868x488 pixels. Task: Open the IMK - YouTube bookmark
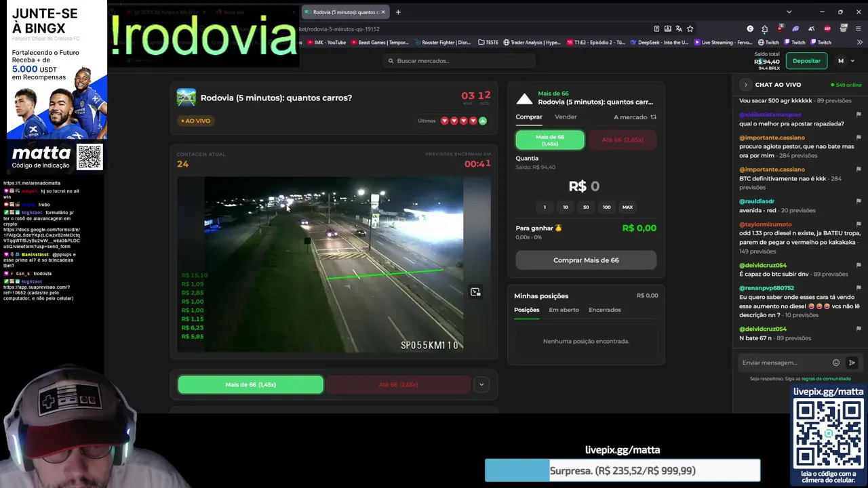coord(326,42)
